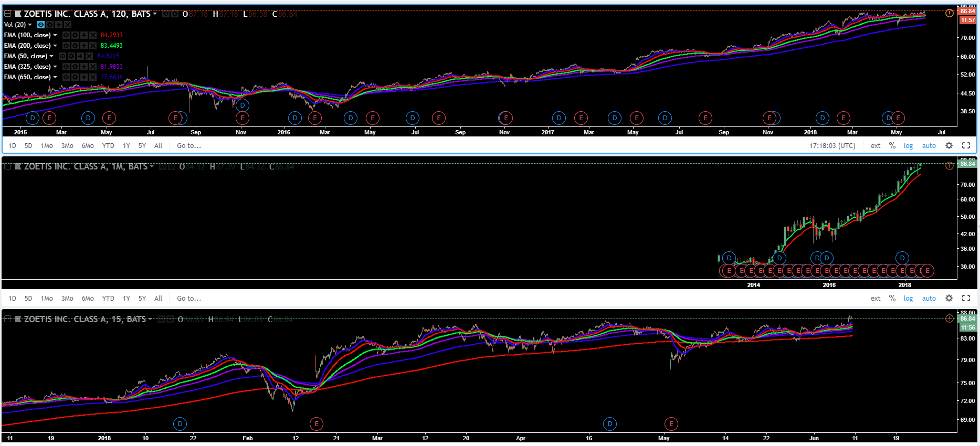980x446 pixels.
Task: Click the dividend marker near 2018 on the 1M chart
Action: click(x=902, y=258)
